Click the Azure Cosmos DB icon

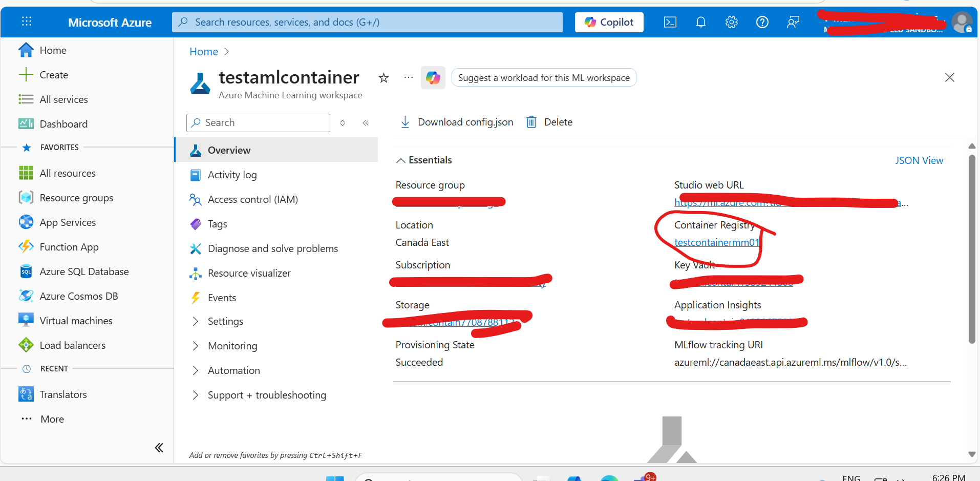[26, 296]
